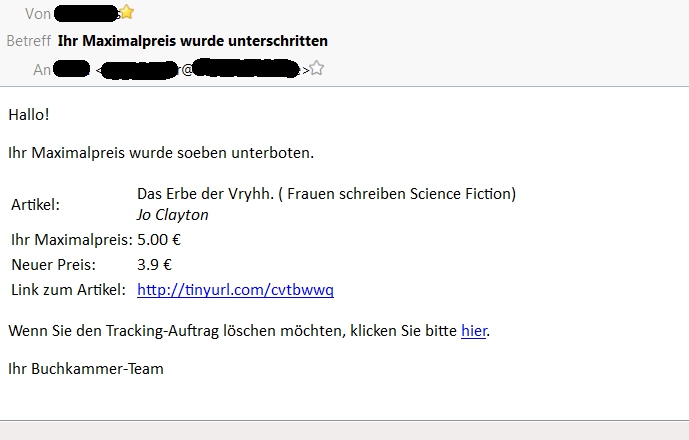
Task: Click the 'An' header label
Action: (x=42, y=69)
